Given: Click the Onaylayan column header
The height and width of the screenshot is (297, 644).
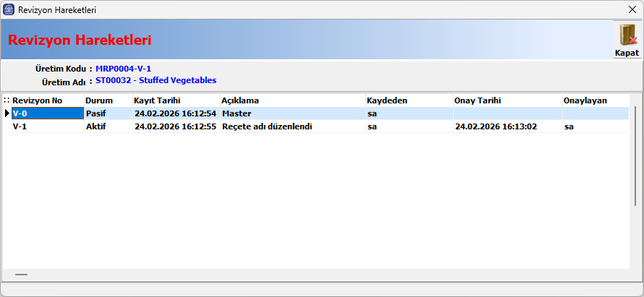Looking at the screenshot, I should click(585, 100).
